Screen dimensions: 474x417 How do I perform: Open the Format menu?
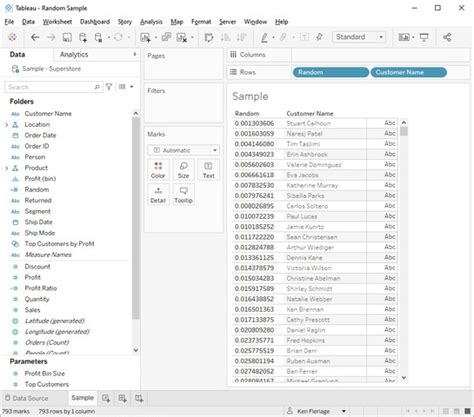pos(201,22)
